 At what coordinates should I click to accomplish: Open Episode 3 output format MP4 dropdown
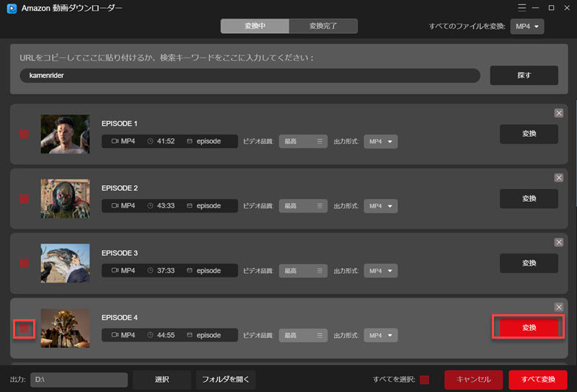pos(381,271)
